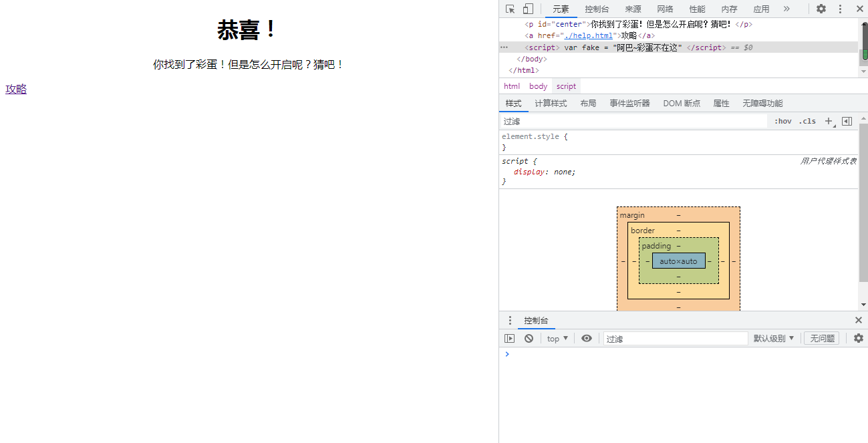Image resolution: width=868 pixels, height=443 pixels.
Task: Add a new style rule with plus icon
Action: [x=829, y=121]
